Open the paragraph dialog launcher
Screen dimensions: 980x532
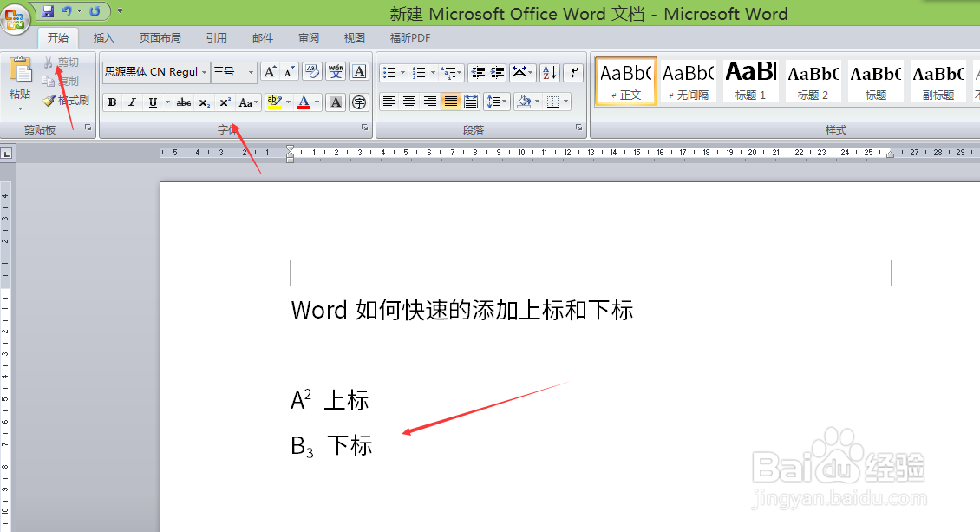pyautogui.click(x=578, y=128)
